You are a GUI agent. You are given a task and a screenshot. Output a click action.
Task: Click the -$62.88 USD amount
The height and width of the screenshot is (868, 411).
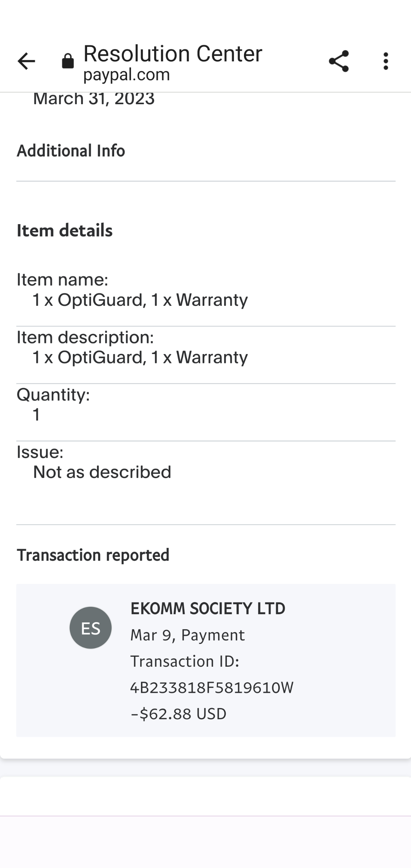(178, 714)
